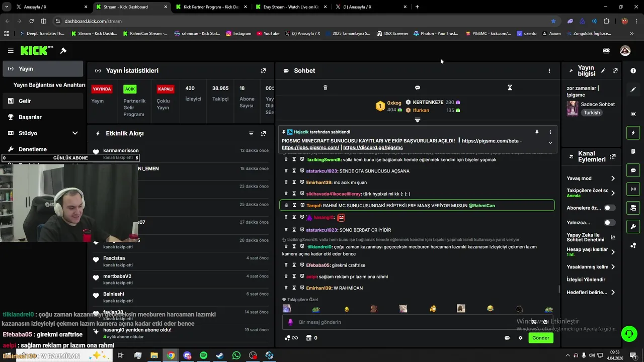Click the browser address bar
This screenshot has width=644, height=362.
click(302, 21)
